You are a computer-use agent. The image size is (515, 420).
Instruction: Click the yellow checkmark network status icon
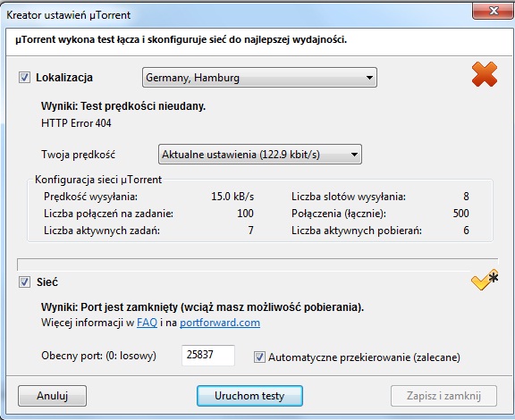[x=485, y=280]
